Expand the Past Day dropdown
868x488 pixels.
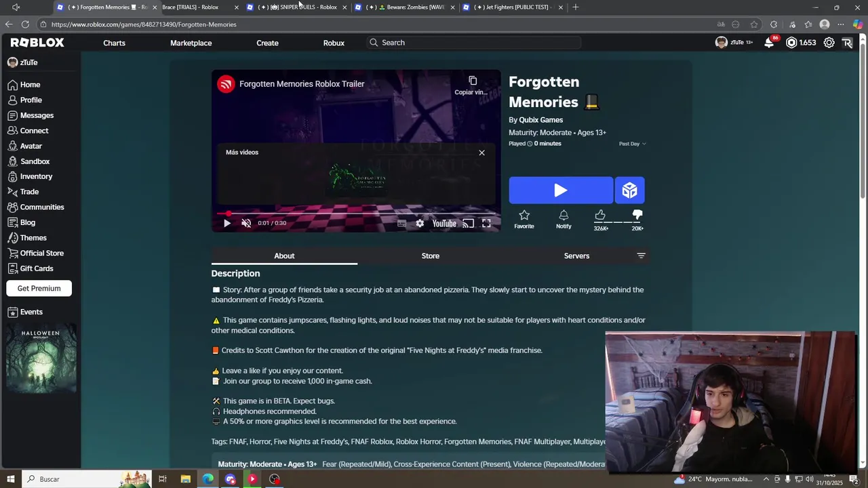(x=632, y=144)
